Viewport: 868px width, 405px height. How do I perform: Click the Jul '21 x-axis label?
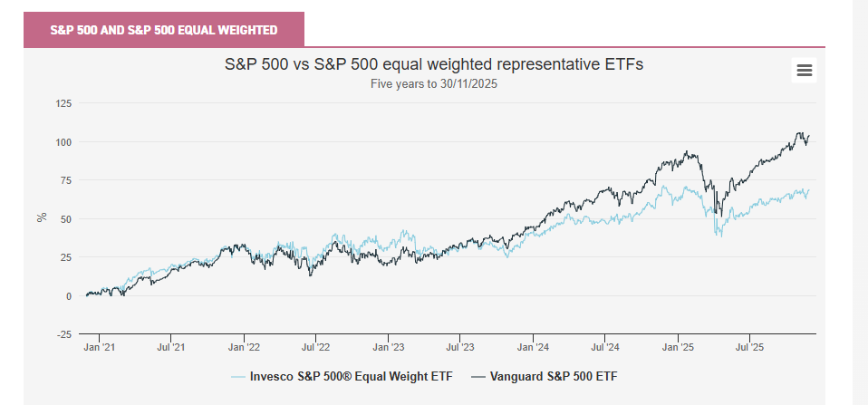tap(171, 346)
